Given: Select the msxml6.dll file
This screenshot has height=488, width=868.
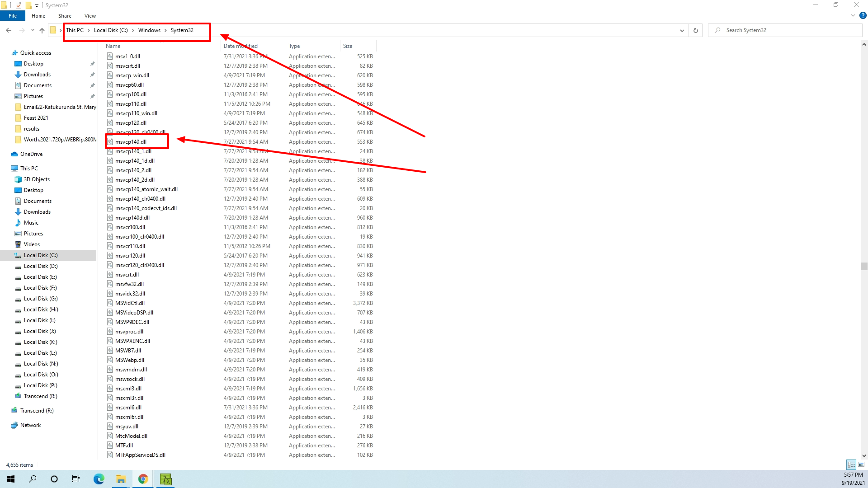Looking at the screenshot, I should [x=128, y=408].
